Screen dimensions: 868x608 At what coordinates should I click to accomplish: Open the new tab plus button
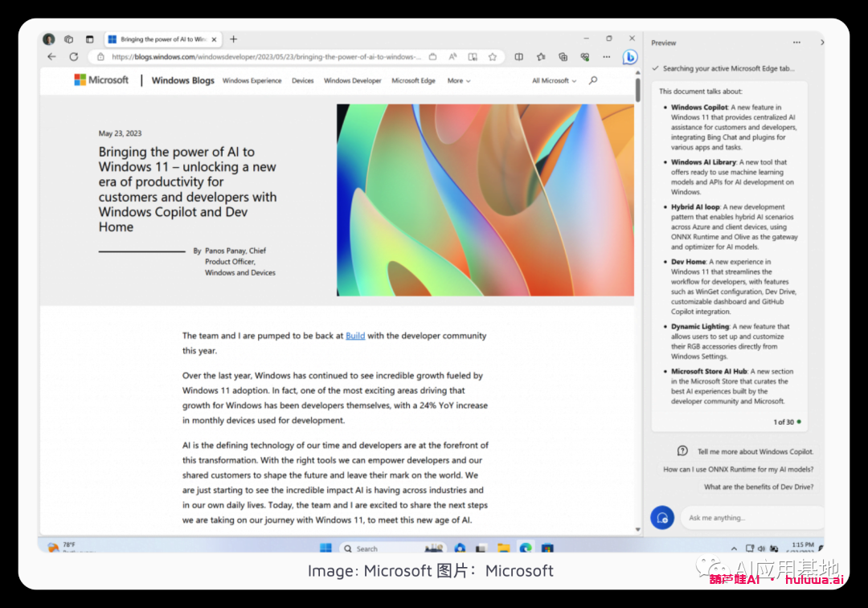(x=233, y=39)
